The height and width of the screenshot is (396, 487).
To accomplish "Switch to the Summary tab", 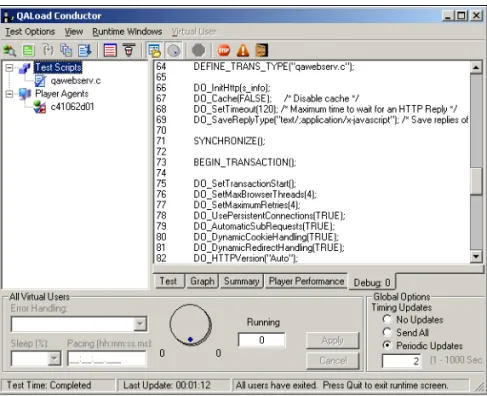I will [241, 281].
